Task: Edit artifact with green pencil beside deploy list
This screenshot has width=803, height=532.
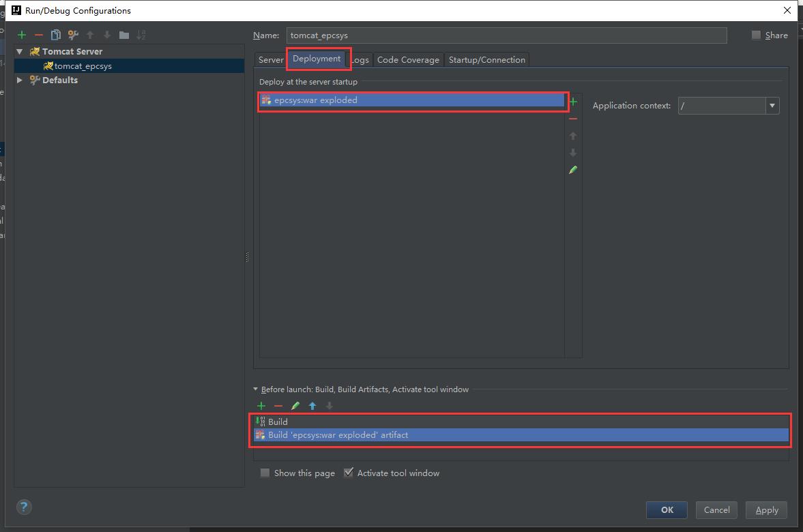Action: point(573,169)
